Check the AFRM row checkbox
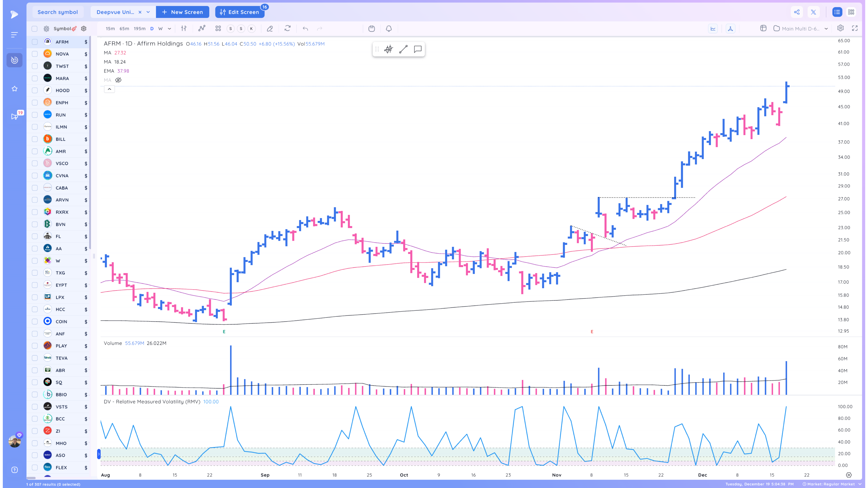The image size is (868, 488). pos(35,42)
